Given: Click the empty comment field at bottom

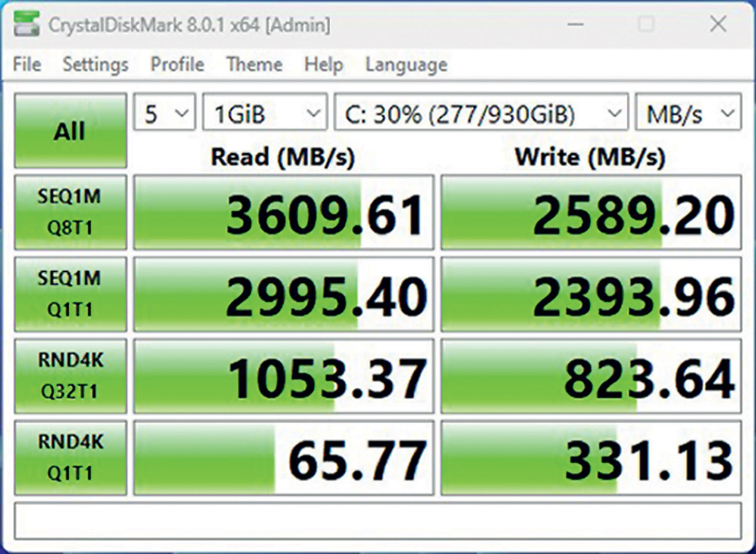Looking at the screenshot, I should tap(377, 521).
